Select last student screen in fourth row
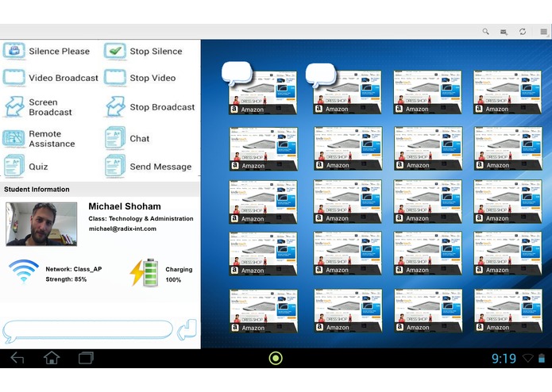 coord(508,253)
